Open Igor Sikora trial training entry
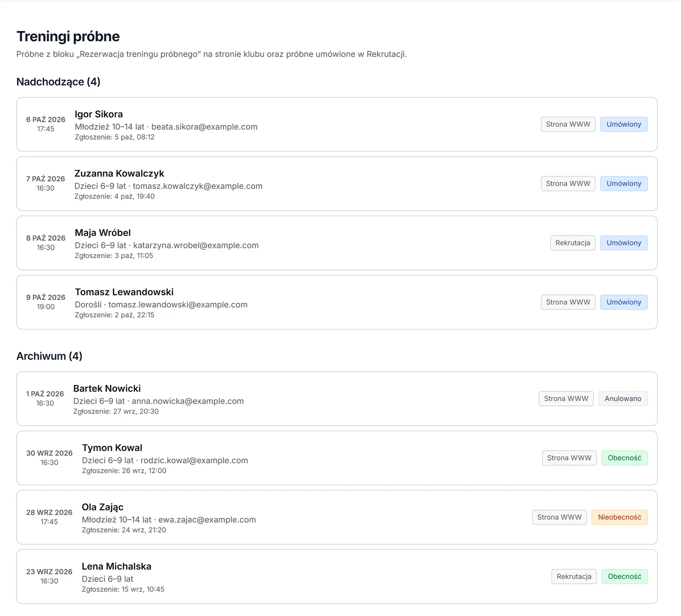 click(337, 124)
